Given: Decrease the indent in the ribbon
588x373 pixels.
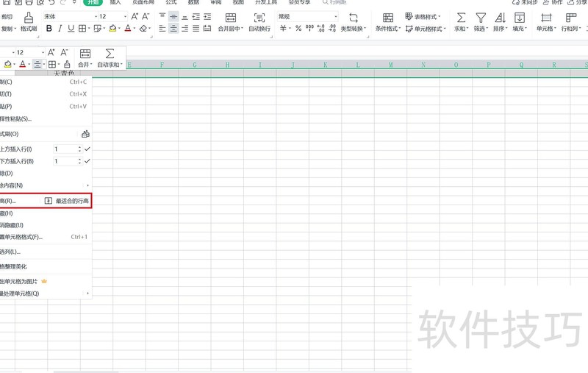Looking at the screenshot, I should click(196, 16).
